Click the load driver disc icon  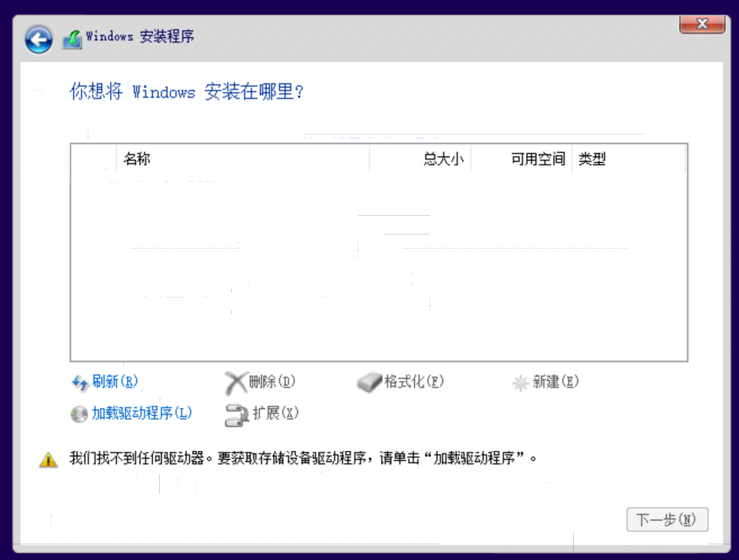click(79, 414)
